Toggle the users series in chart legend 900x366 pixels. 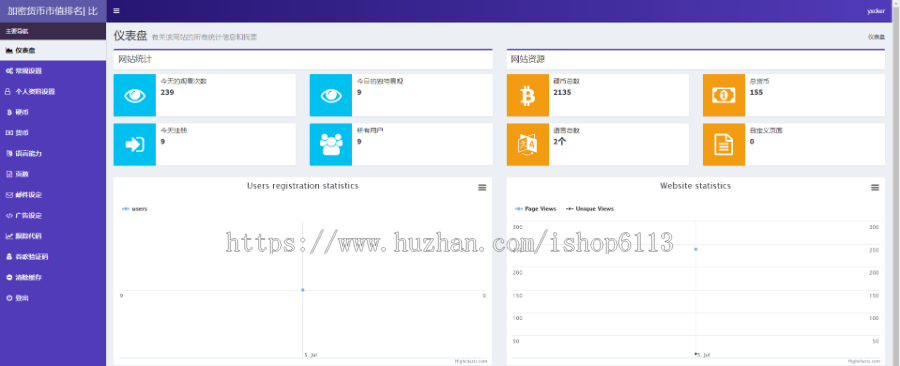[135, 209]
